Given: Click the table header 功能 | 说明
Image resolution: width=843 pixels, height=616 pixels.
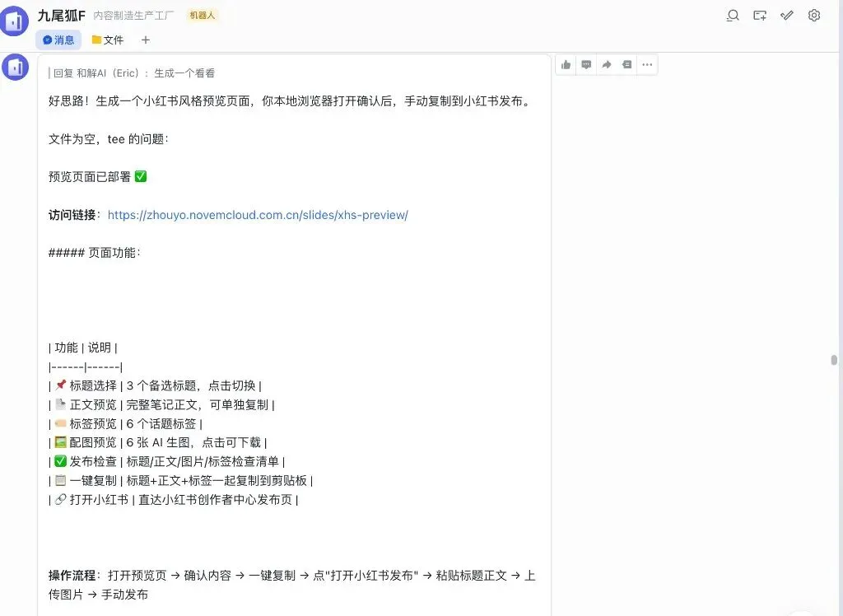Looking at the screenshot, I should [83, 348].
